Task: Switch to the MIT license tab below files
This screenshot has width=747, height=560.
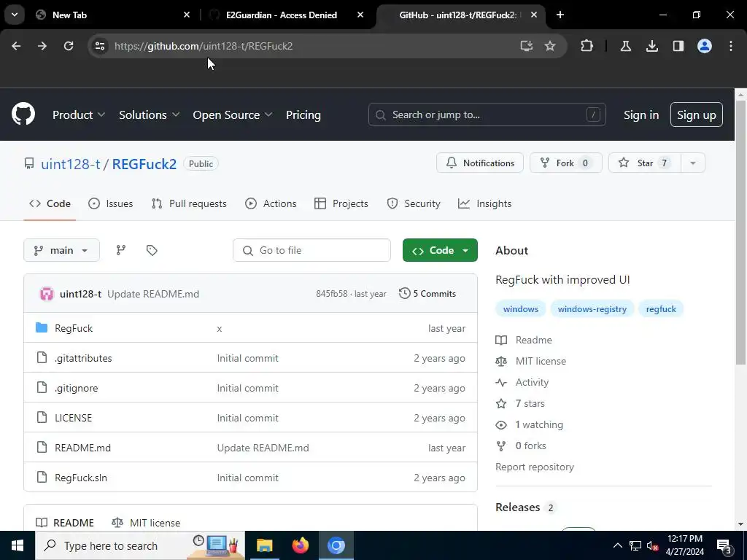Action: [146, 522]
